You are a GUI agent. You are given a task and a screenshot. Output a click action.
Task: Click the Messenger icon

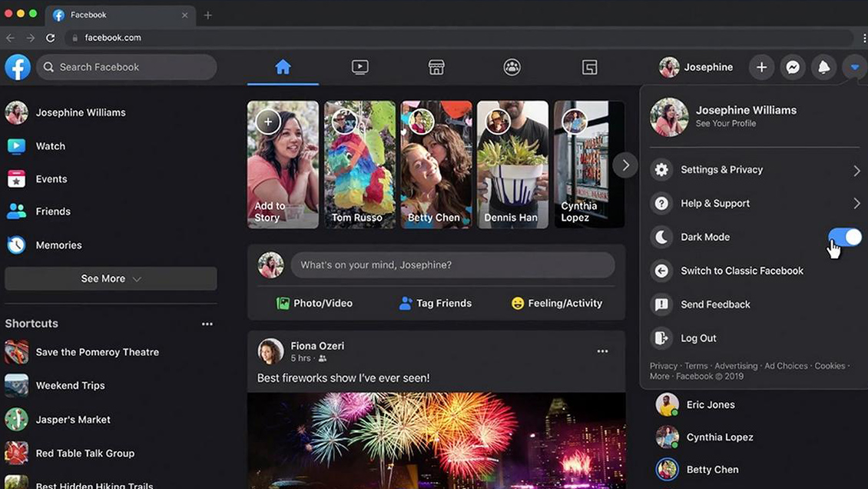(793, 68)
